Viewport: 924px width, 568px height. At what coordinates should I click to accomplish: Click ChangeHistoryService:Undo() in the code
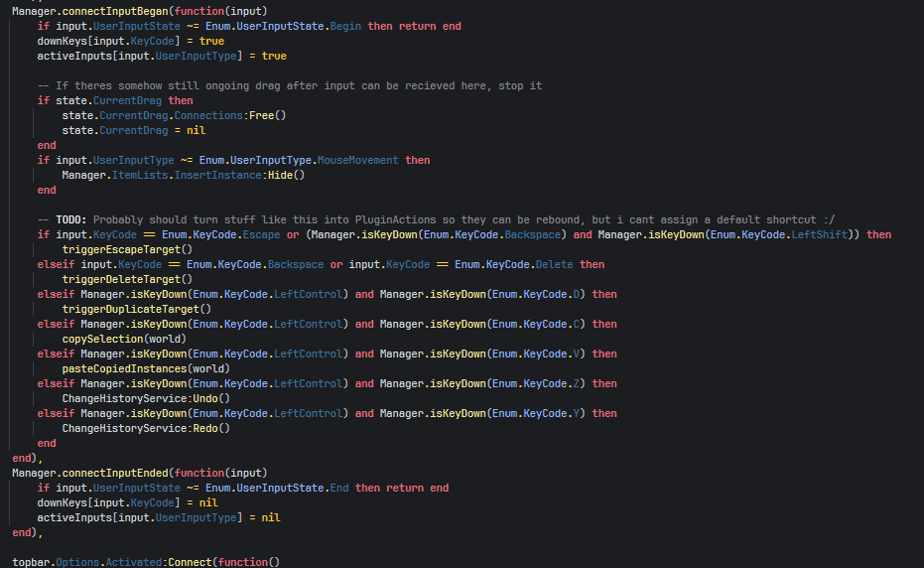(146, 398)
